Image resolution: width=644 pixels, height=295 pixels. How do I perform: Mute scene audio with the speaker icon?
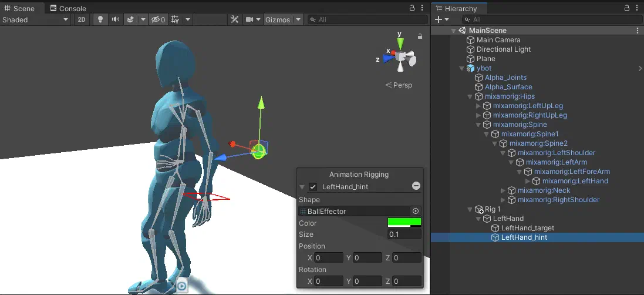coord(116,19)
